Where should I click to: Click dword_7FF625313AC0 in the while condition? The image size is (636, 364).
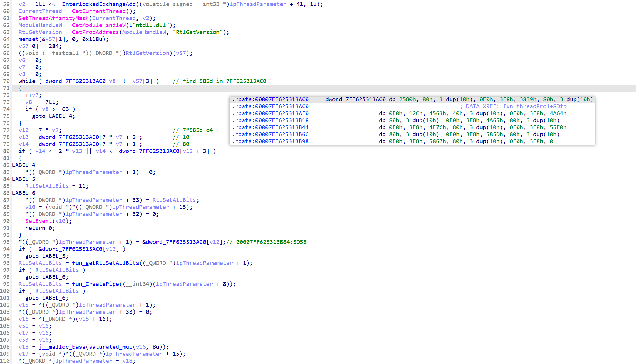(75, 81)
